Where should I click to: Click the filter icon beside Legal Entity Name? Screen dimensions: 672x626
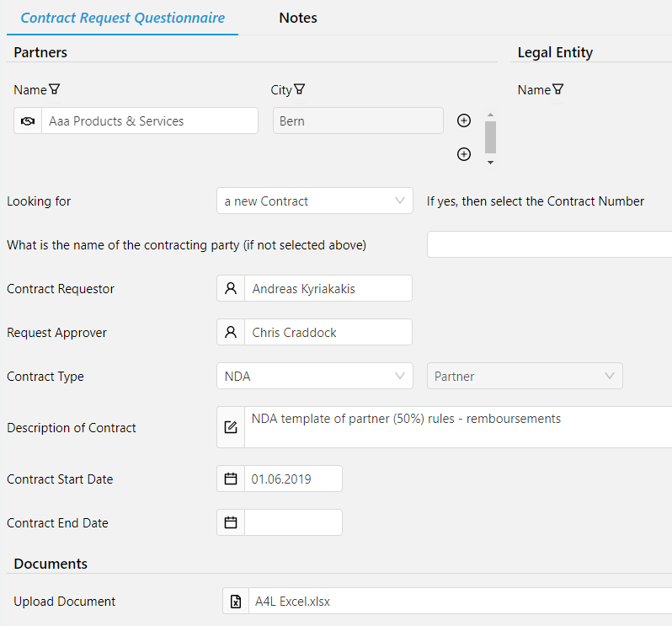pyautogui.click(x=557, y=89)
